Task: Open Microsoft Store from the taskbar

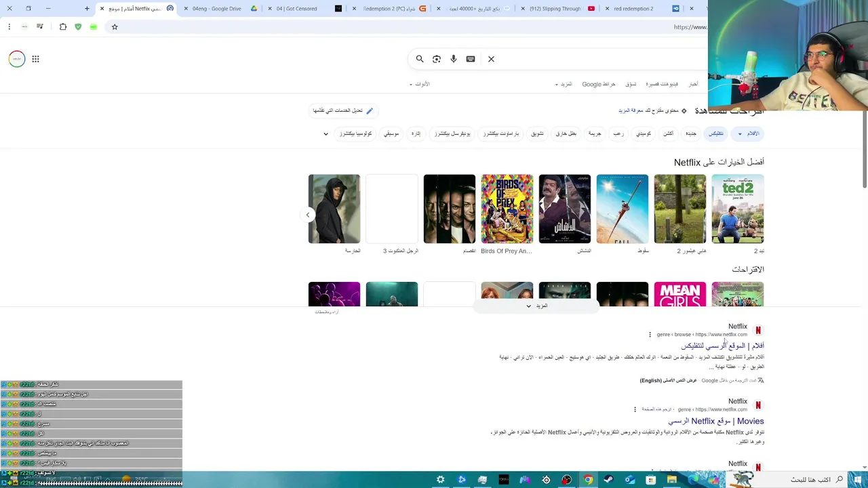Action: (x=651, y=480)
